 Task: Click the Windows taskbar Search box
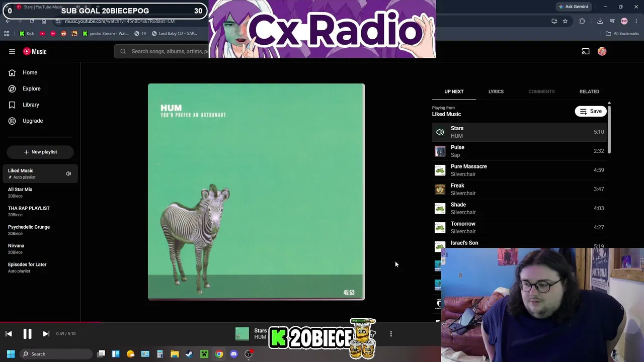(x=55, y=354)
